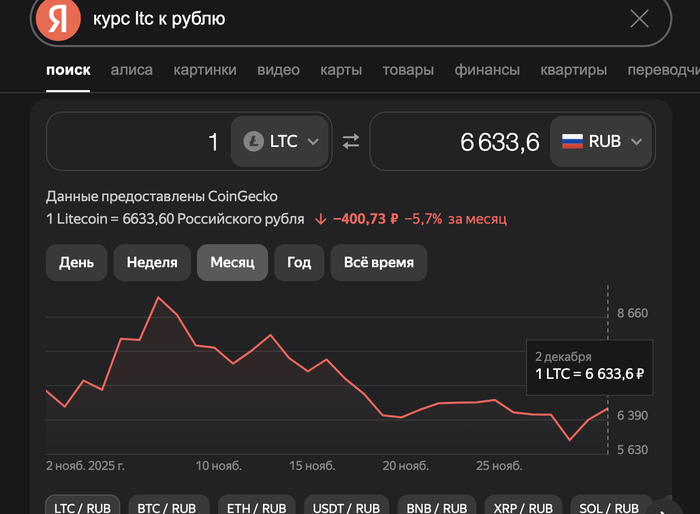Clear the search query with X
This screenshot has width=700, height=514.
[x=640, y=19]
